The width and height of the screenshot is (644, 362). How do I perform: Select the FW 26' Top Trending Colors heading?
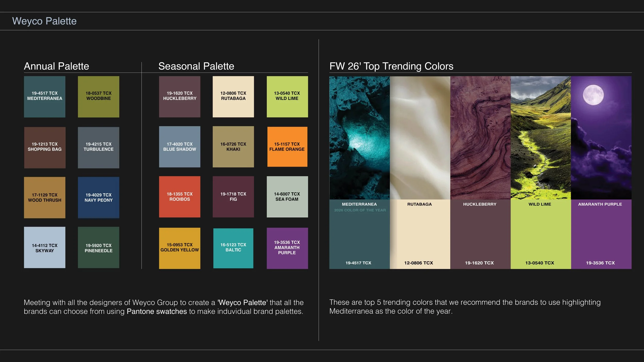(391, 66)
